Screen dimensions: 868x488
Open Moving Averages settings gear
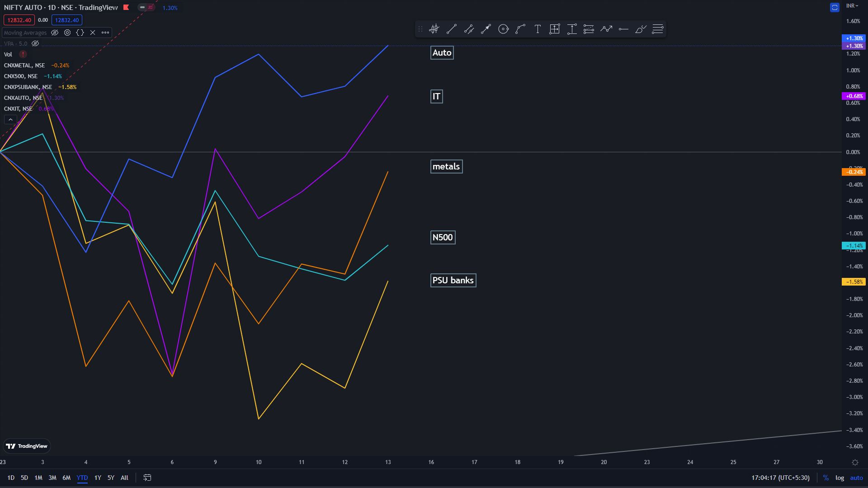point(67,33)
